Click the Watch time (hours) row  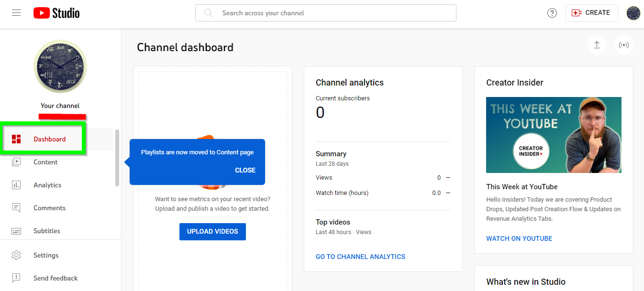[x=383, y=193]
